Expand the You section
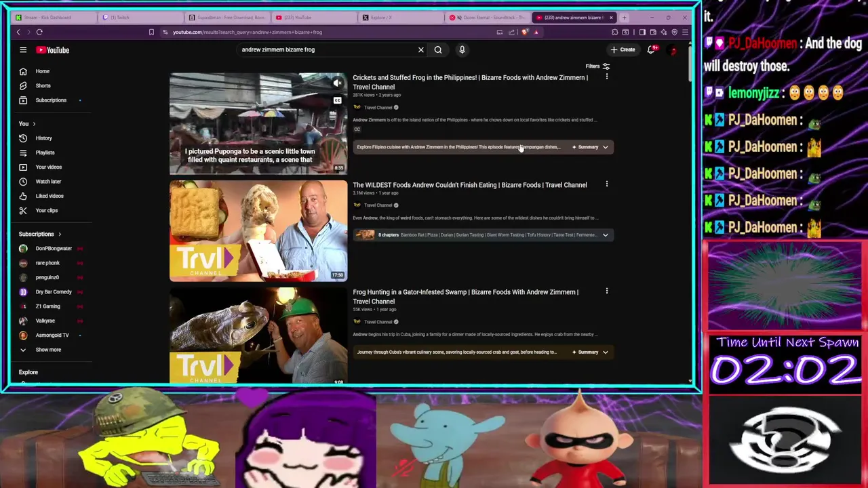 pos(26,123)
